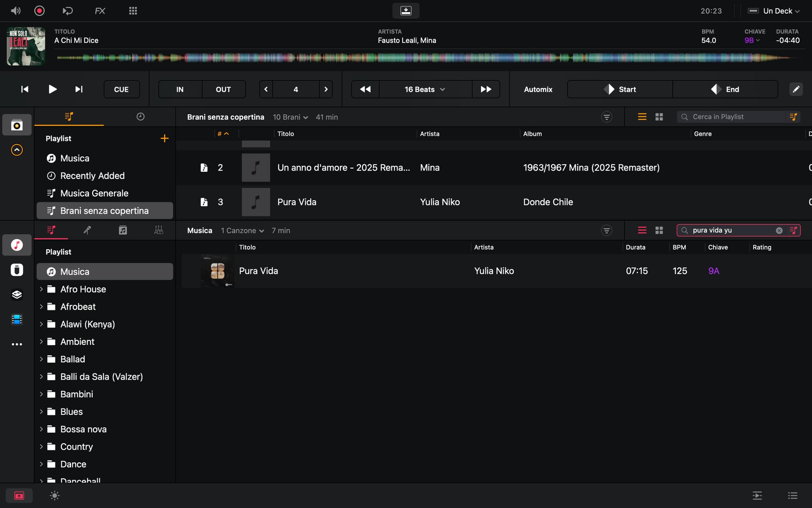
Task: Open the history clock tab
Action: 140,117
